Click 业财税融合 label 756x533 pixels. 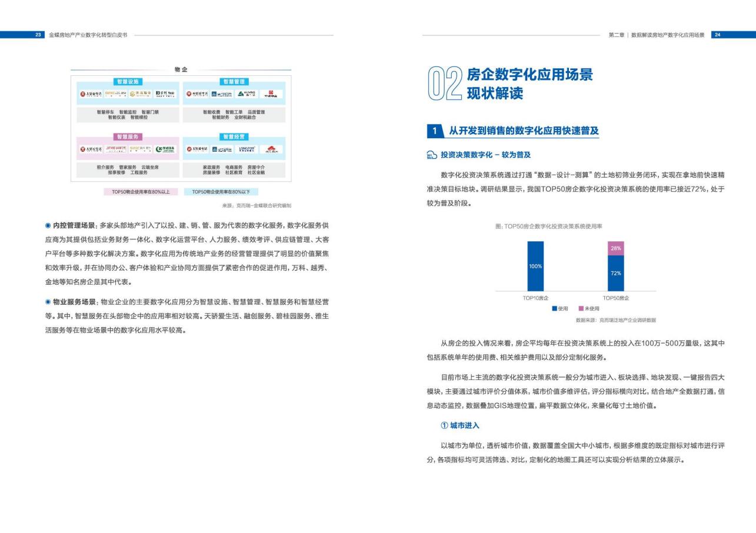click(245, 117)
